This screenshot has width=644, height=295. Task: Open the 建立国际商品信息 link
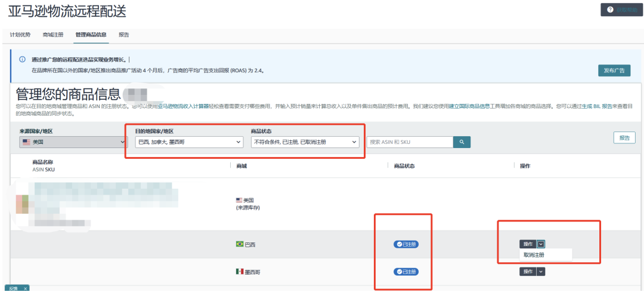pyautogui.click(x=469, y=106)
